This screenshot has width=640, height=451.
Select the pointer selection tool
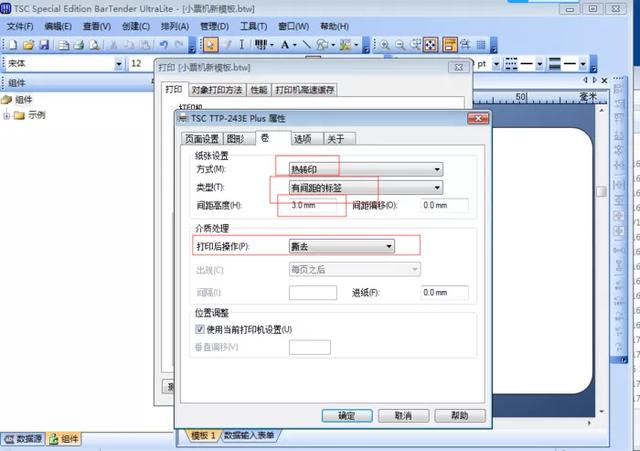pyautogui.click(x=210, y=44)
